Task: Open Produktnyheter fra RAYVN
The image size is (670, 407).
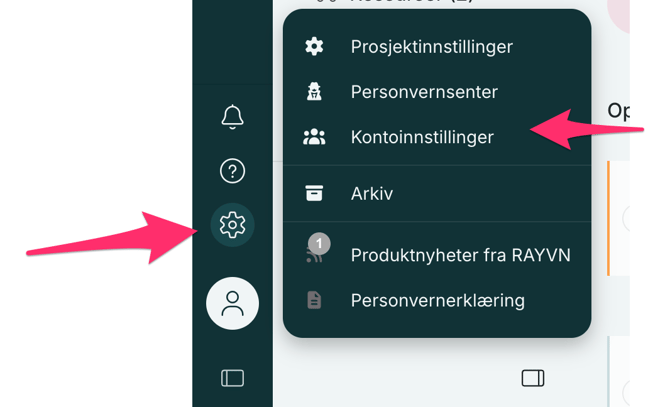Action: (x=460, y=255)
